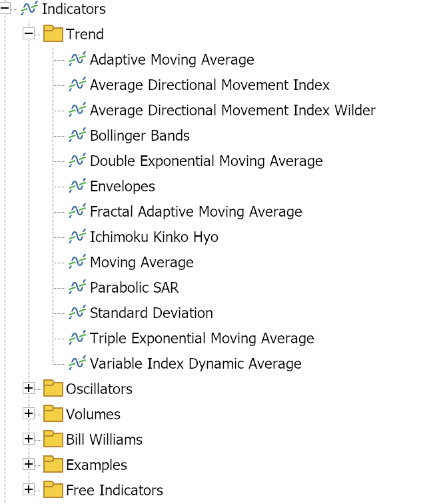
Task: Expand the Volumes folder
Action: [x=28, y=414]
